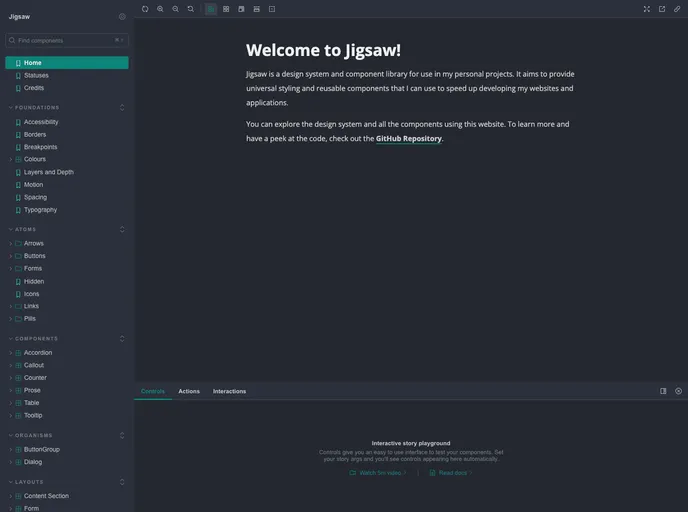Switch to the Actions tab
The height and width of the screenshot is (512, 688).
189,391
